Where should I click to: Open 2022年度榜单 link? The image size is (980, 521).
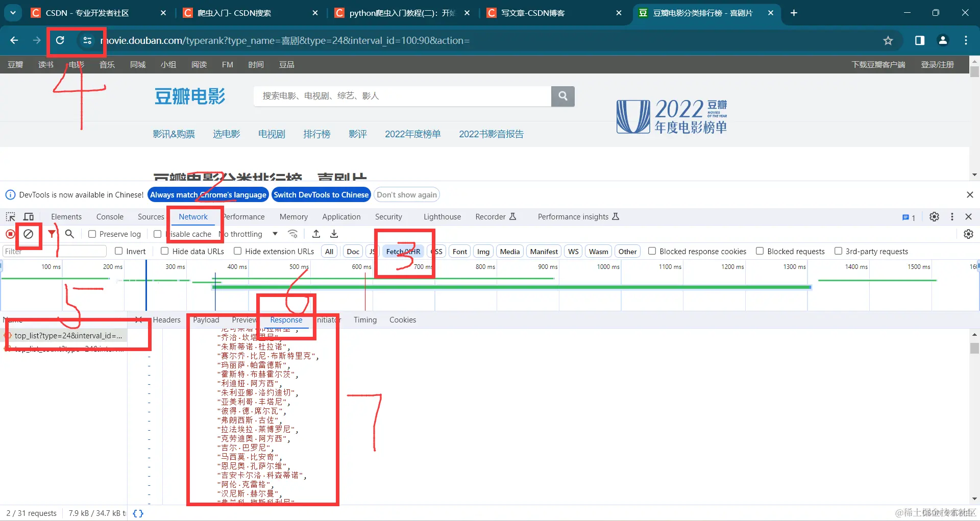point(413,134)
